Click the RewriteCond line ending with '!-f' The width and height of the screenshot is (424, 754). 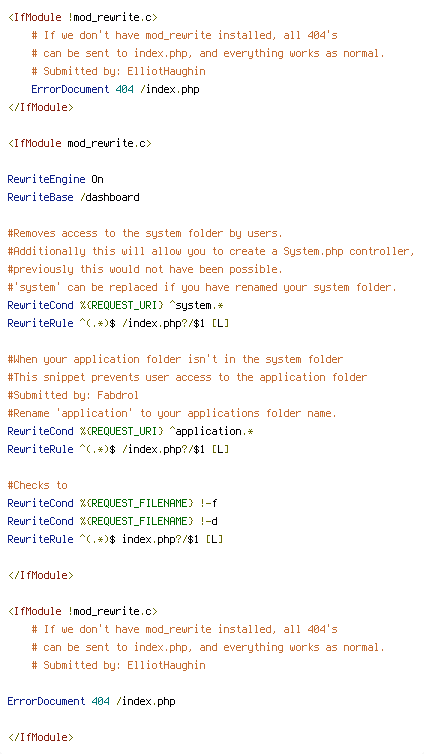pos(112,503)
